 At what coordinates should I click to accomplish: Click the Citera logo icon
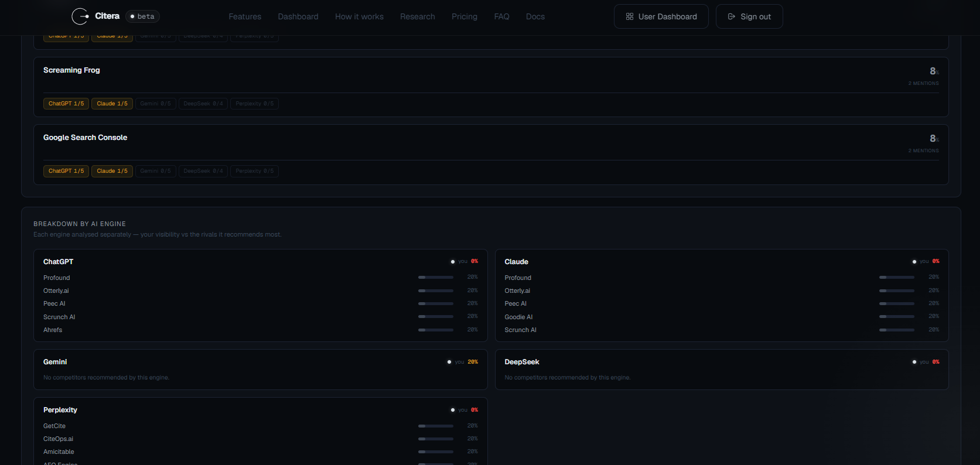(x=80, y=16)
